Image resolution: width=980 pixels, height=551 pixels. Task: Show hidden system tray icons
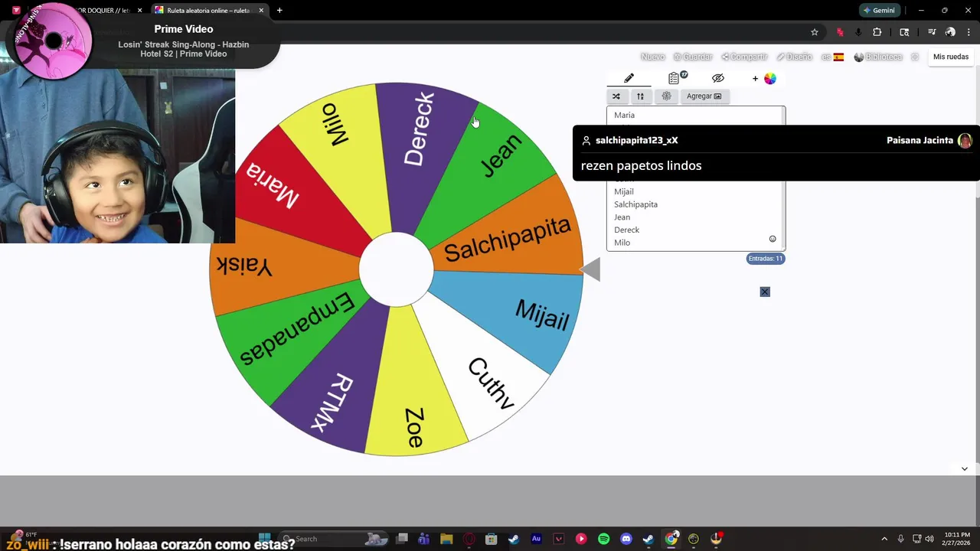point(884,539)
